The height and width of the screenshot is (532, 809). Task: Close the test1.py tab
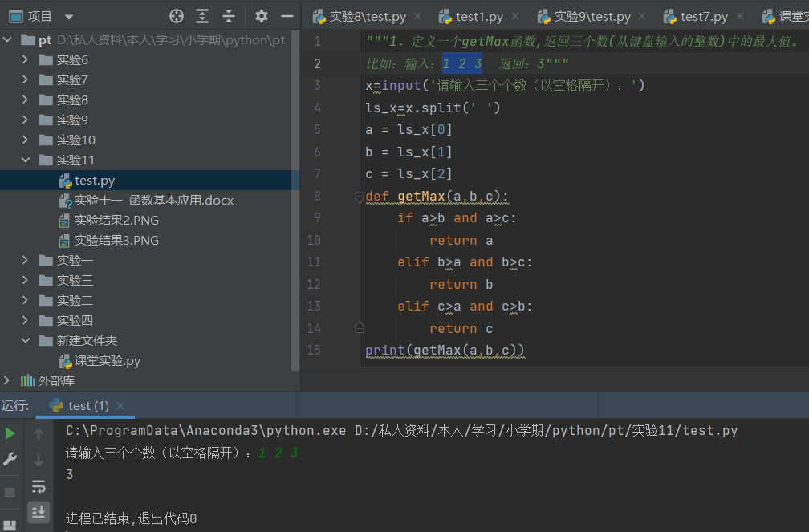[x=515, y=17]
